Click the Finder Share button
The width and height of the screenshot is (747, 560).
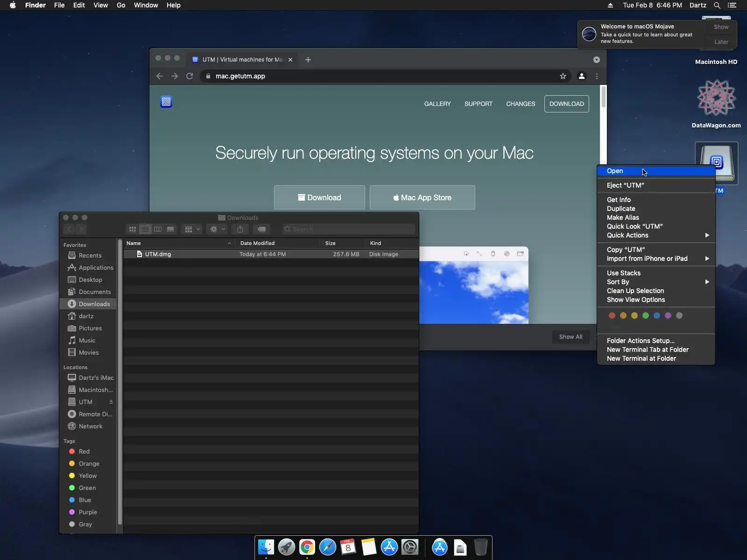point(240,229)
